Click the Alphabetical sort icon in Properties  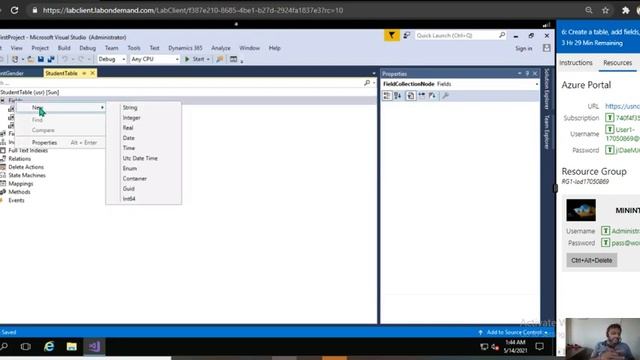[x=398, y=96]
